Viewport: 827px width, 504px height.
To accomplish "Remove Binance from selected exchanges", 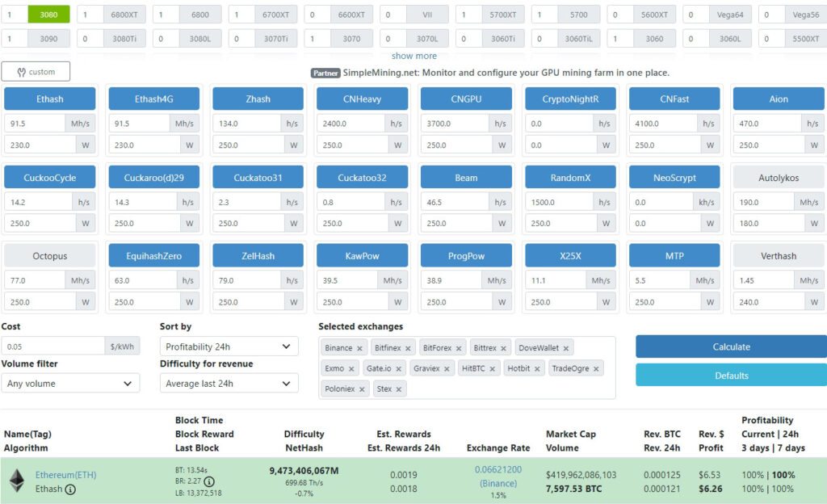I will [x=359, y=348].
